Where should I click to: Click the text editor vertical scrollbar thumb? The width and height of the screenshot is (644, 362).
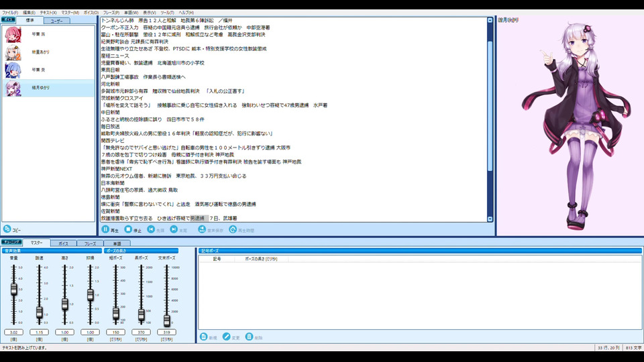click(x=490, y=106)
